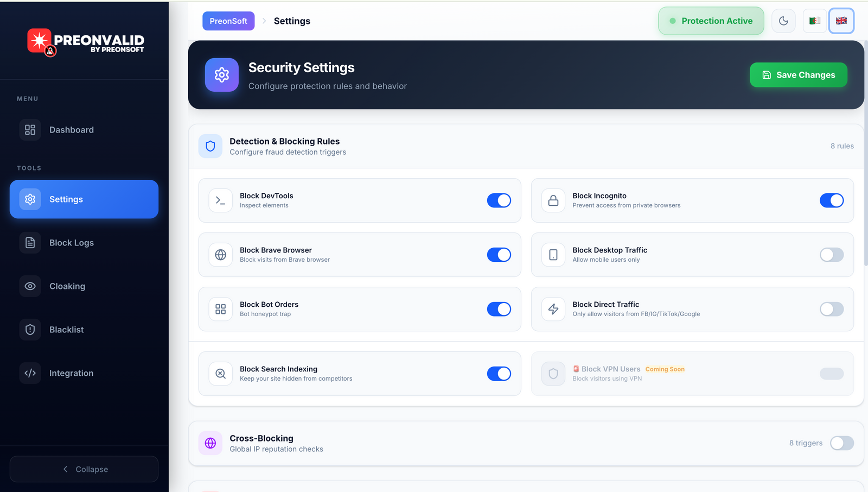The image size is (868, 492).
Task: Open the Integration section
Action: click(71, 373)
